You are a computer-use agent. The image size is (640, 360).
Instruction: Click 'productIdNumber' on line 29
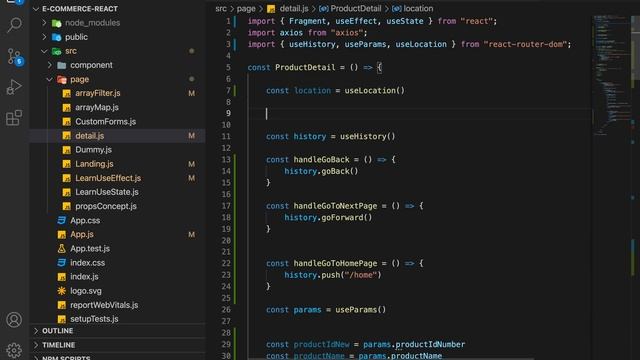[x=430, y=344]
